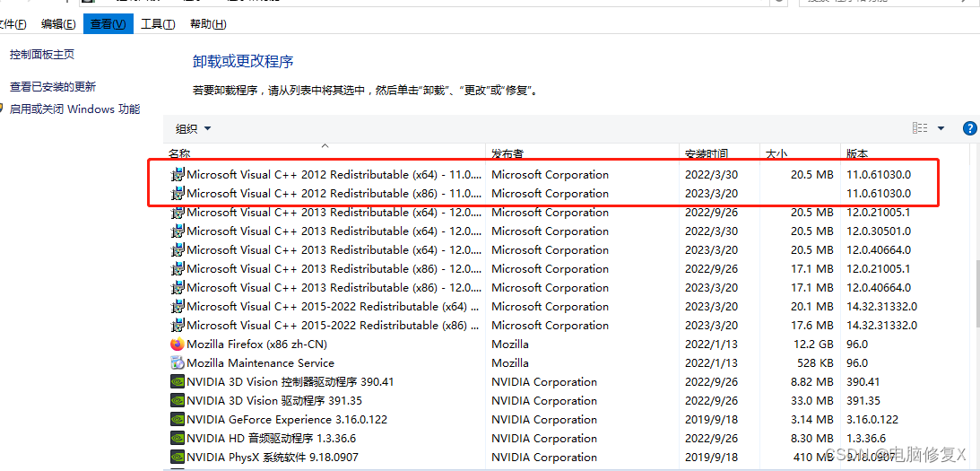Image resolution: width=980 pixels, height=471 pixels.
Task: Click the 33.0 MB size cell
Action: [812, 400]
